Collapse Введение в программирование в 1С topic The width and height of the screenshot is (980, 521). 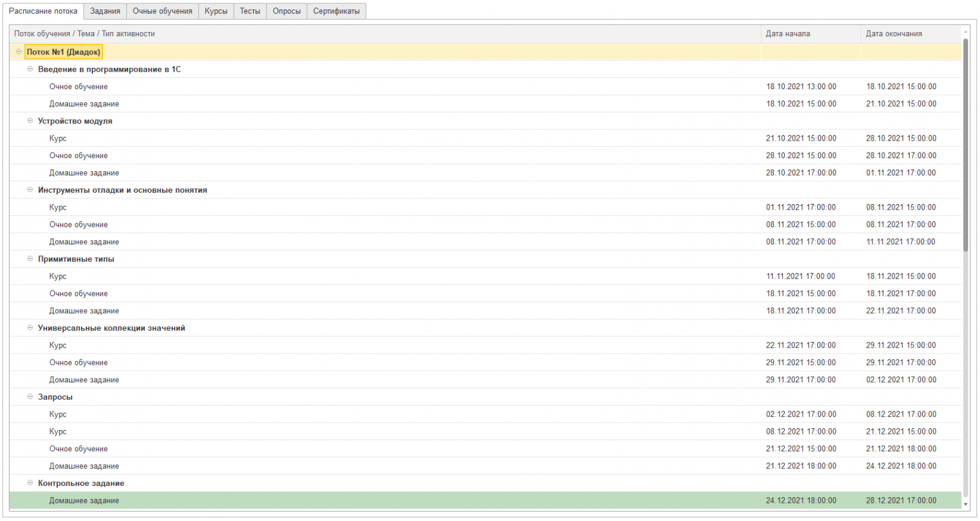click(x=30, y=69)
